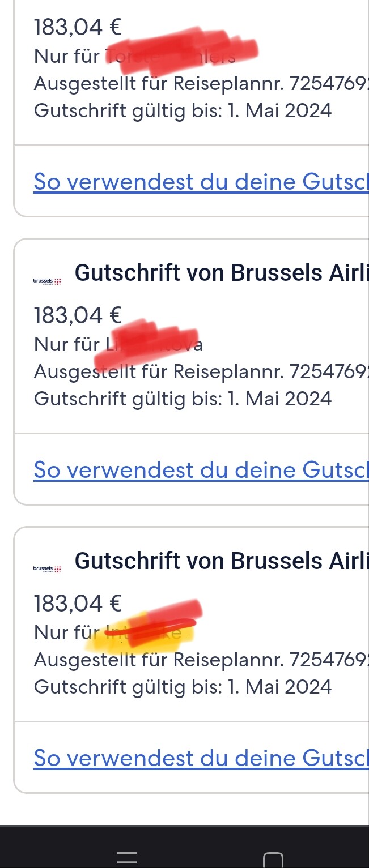Open recent apps from the navigation bar
Screen dimensions: 369x868
128,857
